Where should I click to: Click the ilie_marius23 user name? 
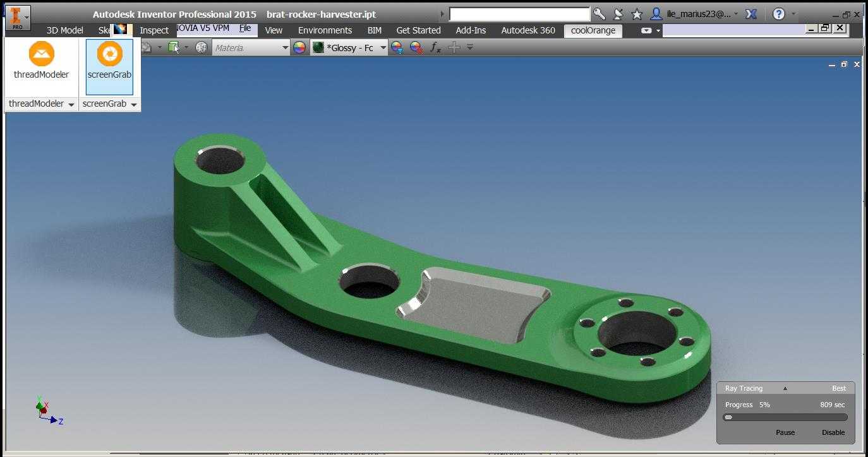pos(699,14)
